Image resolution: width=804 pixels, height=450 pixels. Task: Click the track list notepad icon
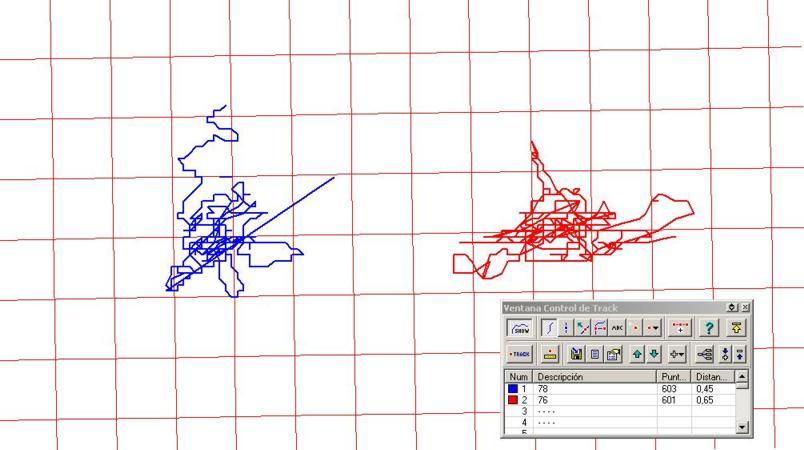click(595, 354)
